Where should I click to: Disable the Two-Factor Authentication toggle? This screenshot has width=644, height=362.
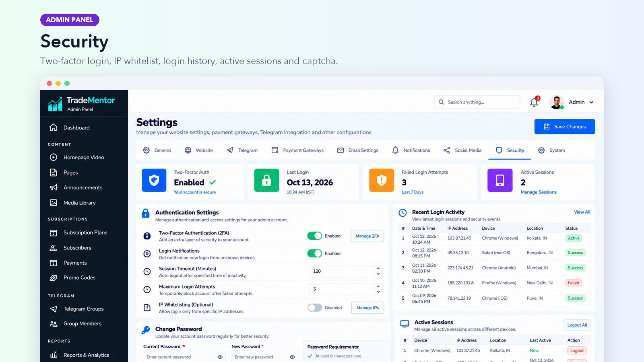(x=315, y=236)
